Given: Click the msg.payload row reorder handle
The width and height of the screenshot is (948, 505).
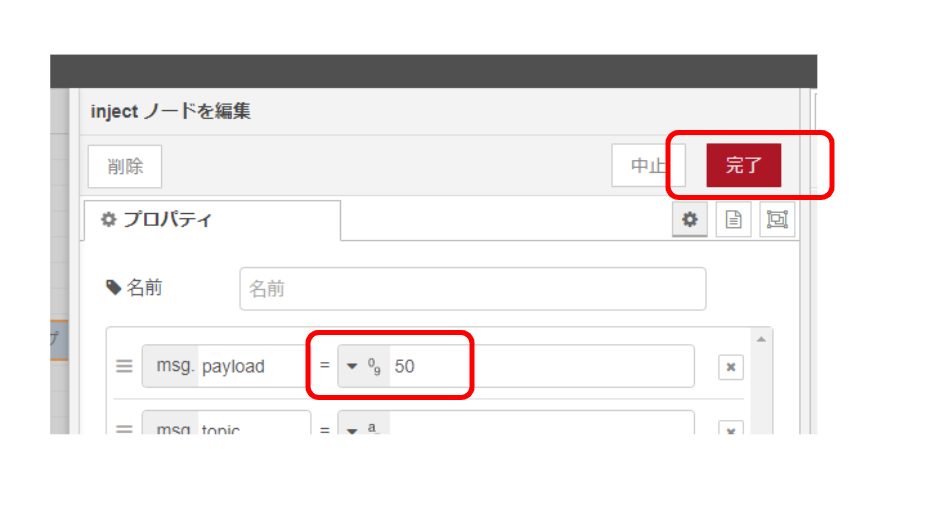Looking at the screenshot, I should pos(124,367).
